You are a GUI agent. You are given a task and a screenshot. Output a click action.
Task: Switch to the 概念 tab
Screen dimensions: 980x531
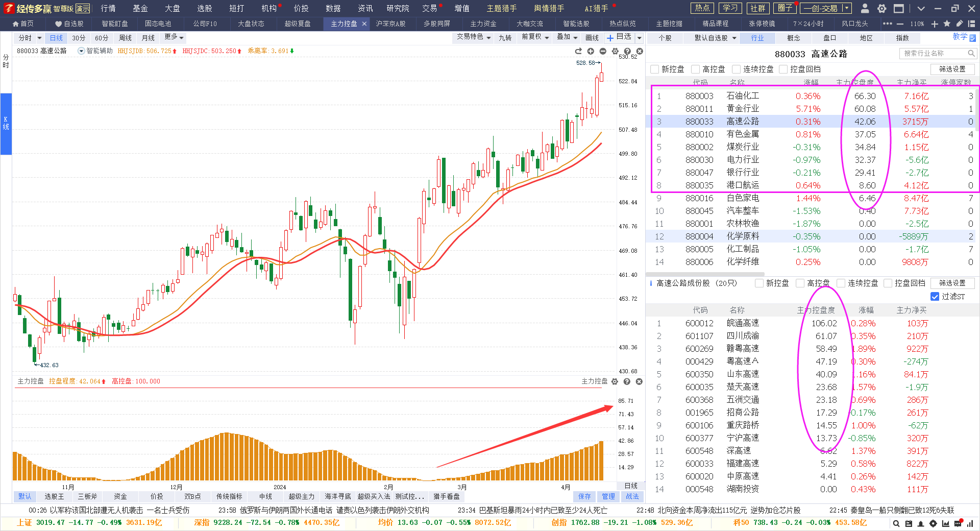[794, 38]
